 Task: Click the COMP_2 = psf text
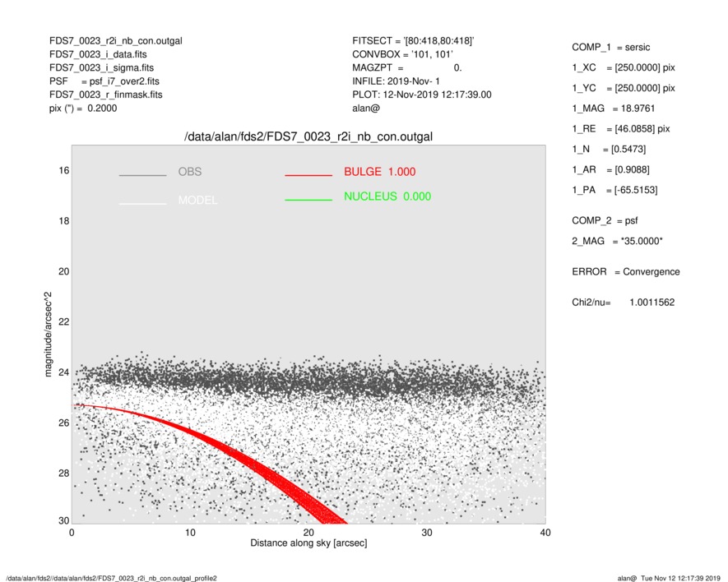pyautogui.click(x=605, y=221)
